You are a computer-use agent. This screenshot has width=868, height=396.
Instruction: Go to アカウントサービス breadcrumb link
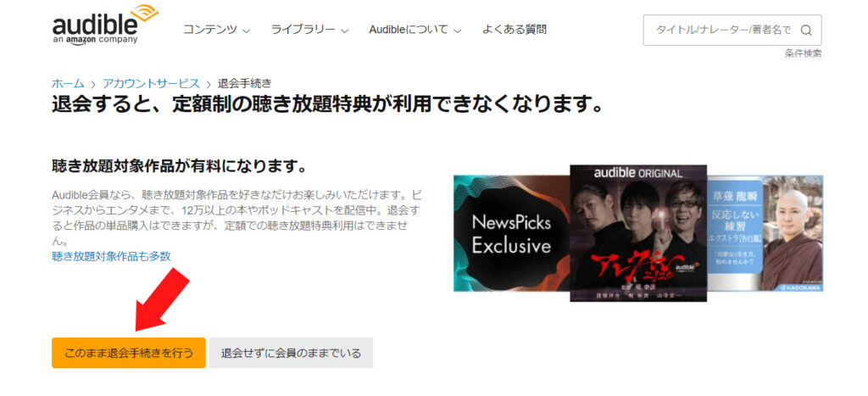click(x=151, y=84)
